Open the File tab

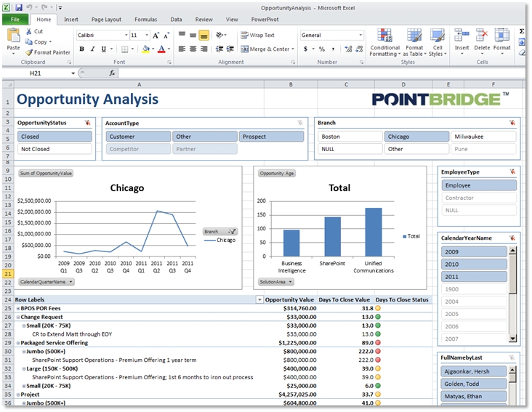[15, 20]
